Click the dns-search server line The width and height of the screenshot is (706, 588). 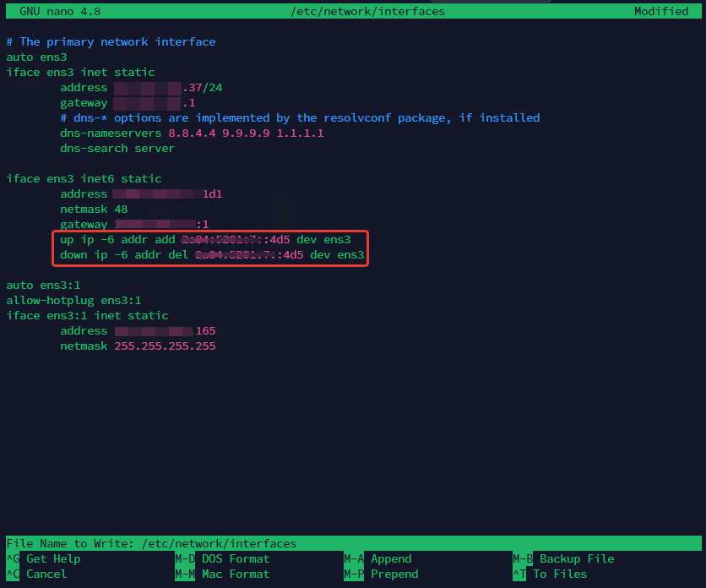click(x=117, y=148)
